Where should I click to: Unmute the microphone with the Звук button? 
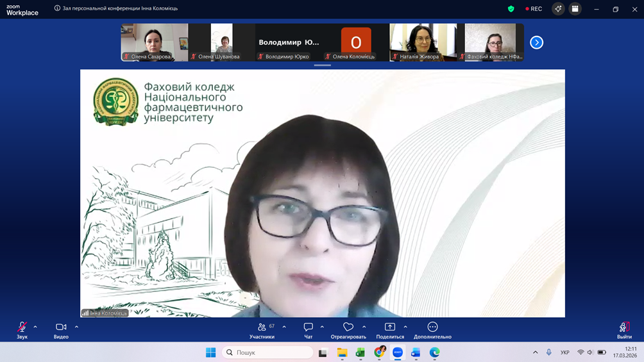pos(22,328)
